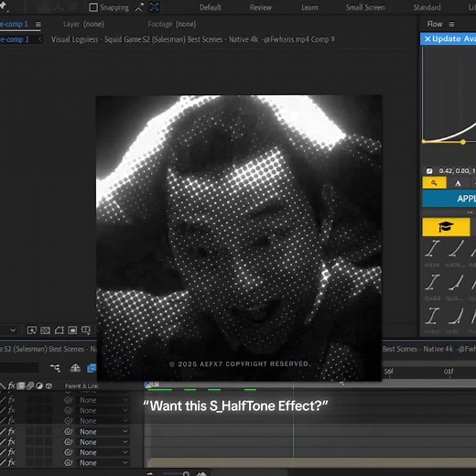Switch to the Learn workspace
Screen dimensions: 476x476
(309, 7)
